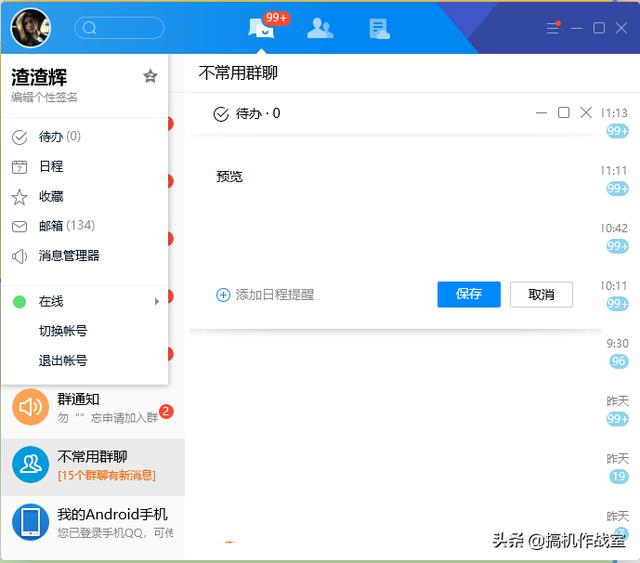Viewport: 640px width, 563px height.
Task: Click [15个群聊有新消息] notice text
Action: coord(107,475)
